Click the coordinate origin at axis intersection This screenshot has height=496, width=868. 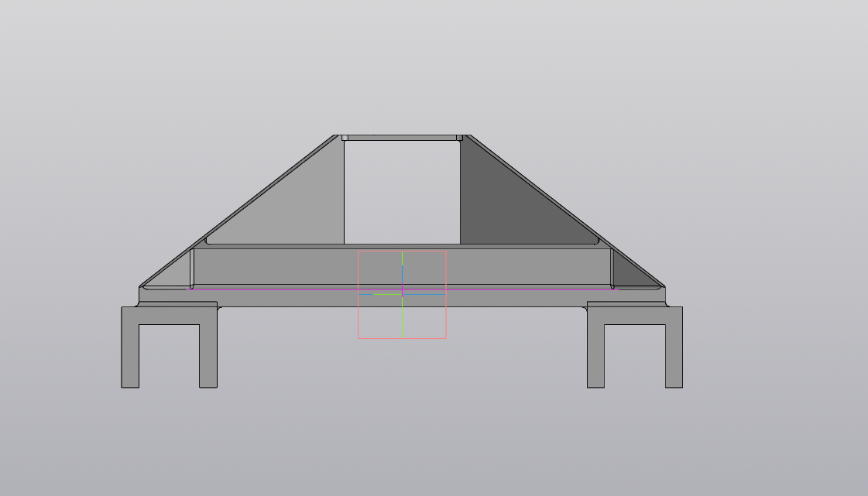coord(402,294)
